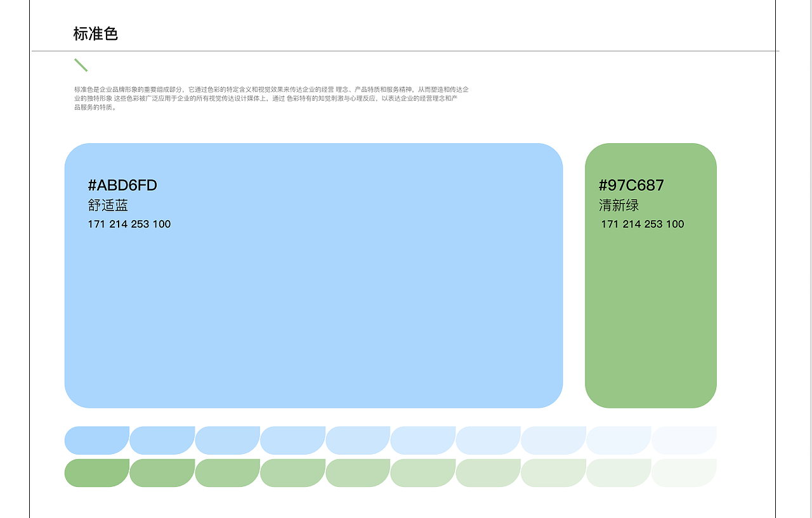812x518 pixels.
Task: Click the 清新绿 color name label
Action: [619, 205]
